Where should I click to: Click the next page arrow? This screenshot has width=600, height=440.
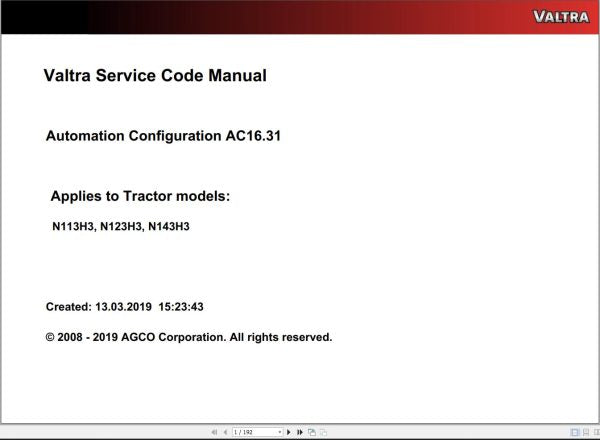[289, 432]
